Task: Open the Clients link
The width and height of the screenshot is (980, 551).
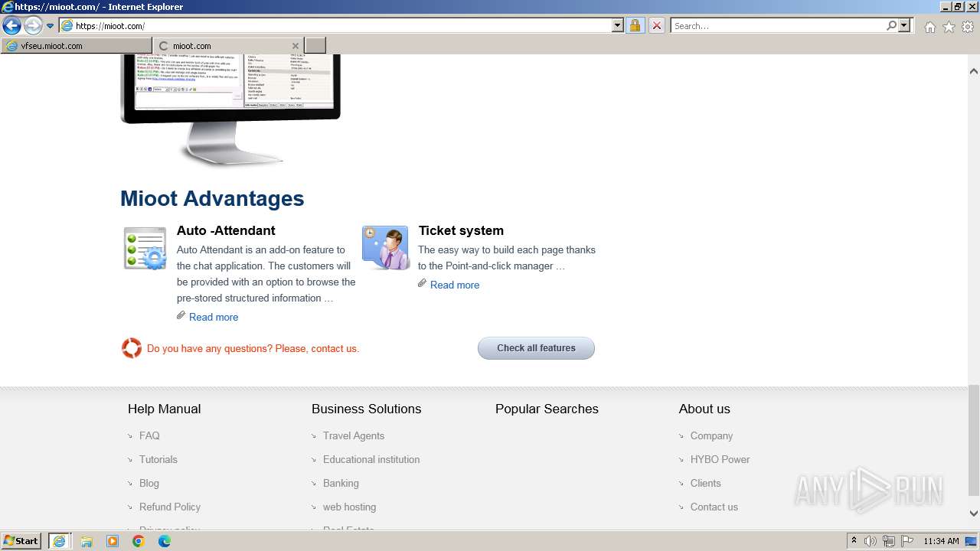Action: pos(705,483)
